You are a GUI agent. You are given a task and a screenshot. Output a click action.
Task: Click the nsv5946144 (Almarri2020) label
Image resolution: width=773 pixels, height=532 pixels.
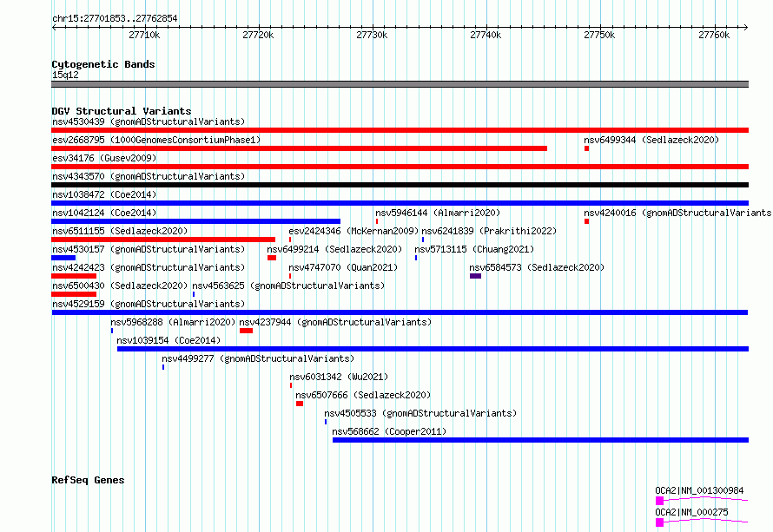[x=438, y=213]
